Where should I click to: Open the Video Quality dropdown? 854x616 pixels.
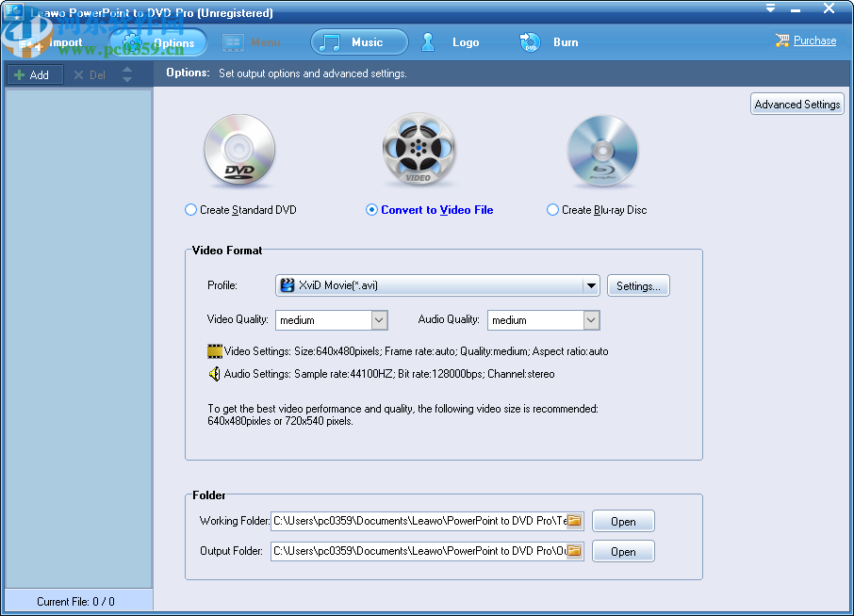point(377,319)
